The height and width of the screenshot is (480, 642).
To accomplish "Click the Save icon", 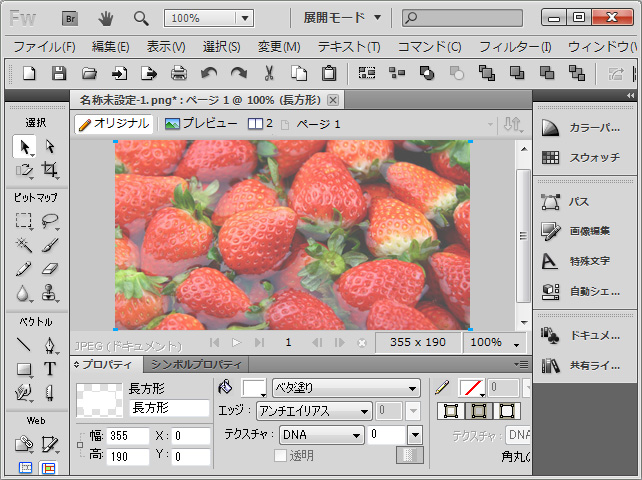I will point(59,74).
